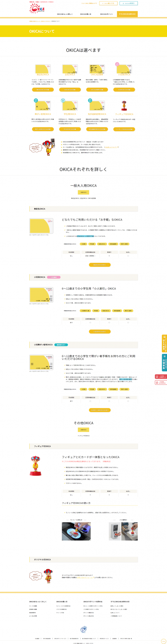Click the bus card reader photo
The height and width of the screenshot is (644, 167).
click(x=123, y=531)
